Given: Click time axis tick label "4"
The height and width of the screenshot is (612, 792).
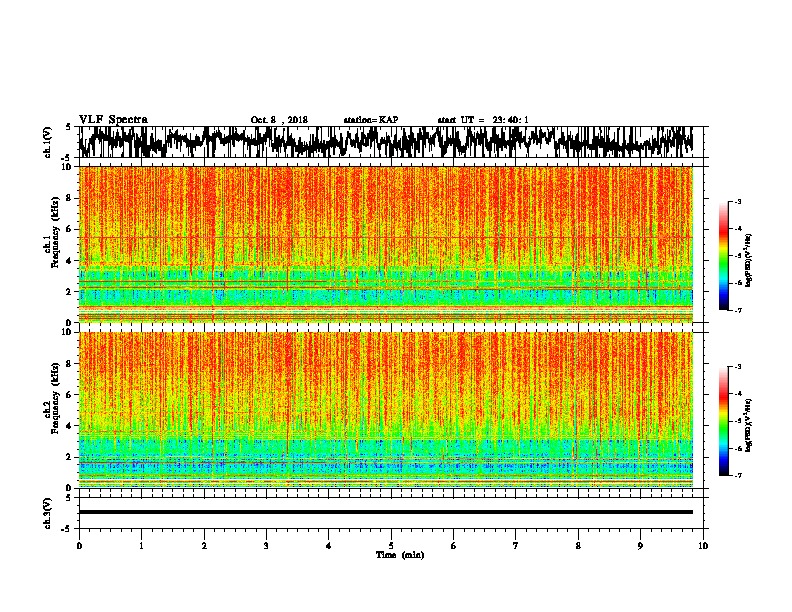Looking at the screenshot, I should (x=329, y=546).
